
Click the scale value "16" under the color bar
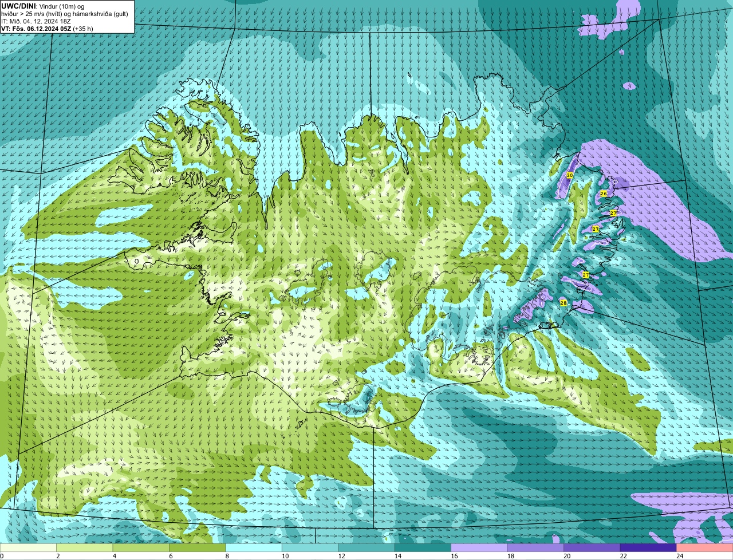tap(454, 556)
